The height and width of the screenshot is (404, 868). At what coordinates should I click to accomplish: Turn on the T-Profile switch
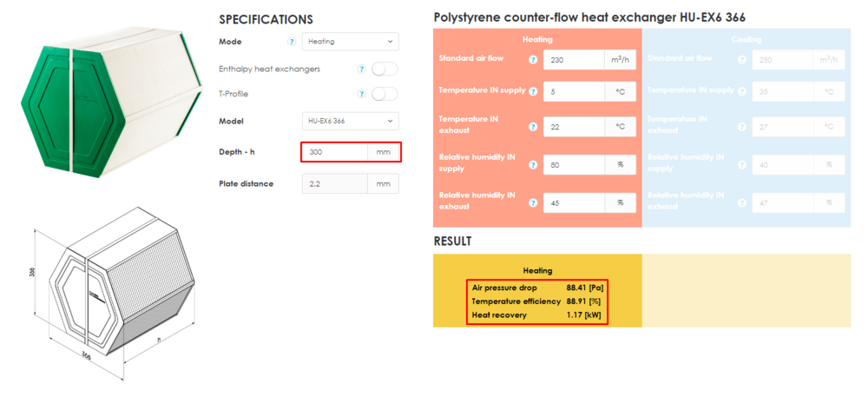pyautogui.click(x=385, y=94)
